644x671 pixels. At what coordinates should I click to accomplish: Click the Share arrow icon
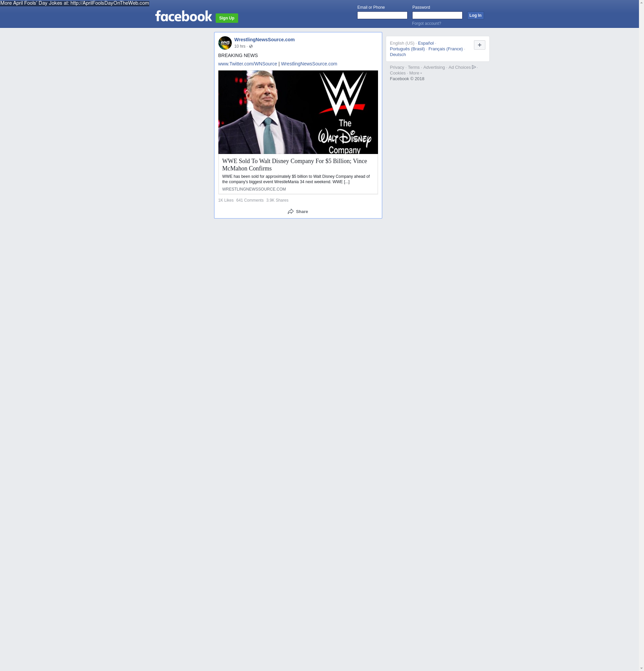(290, 212)
